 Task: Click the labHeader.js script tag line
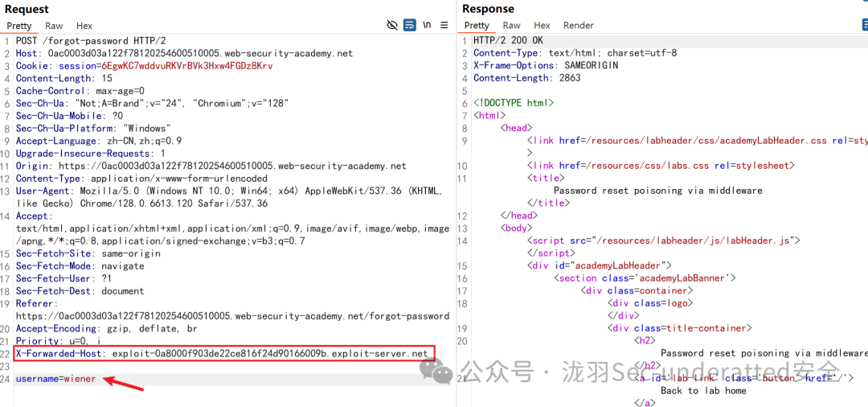[x=664, y=240]
